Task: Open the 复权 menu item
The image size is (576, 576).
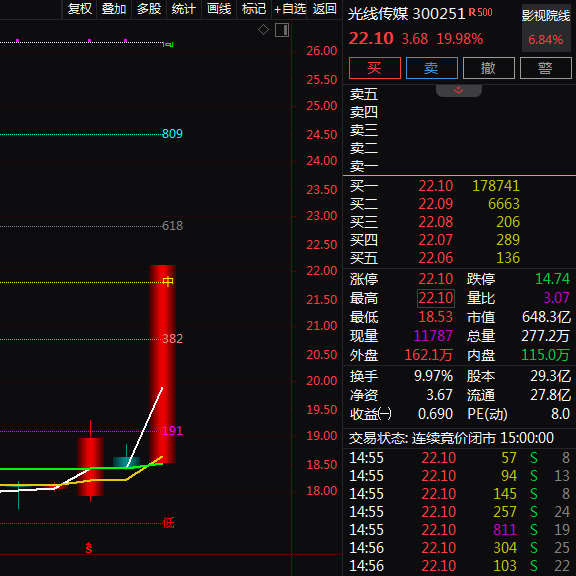Action: point(80,9)
